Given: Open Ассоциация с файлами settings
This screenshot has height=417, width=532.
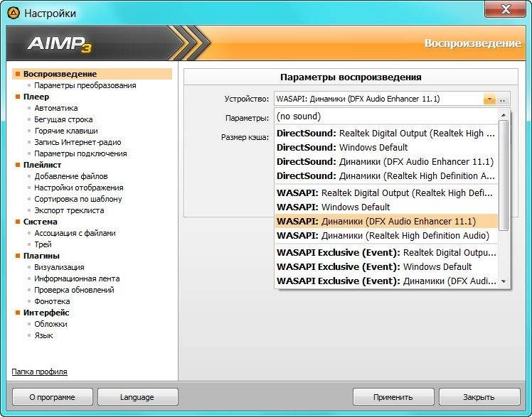Looking at the screenshot, I should click(x=75, y=234).
